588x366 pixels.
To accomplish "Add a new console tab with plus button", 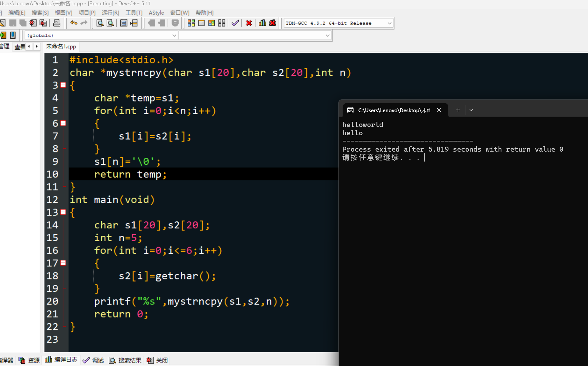I will click(x=458, y=110).
